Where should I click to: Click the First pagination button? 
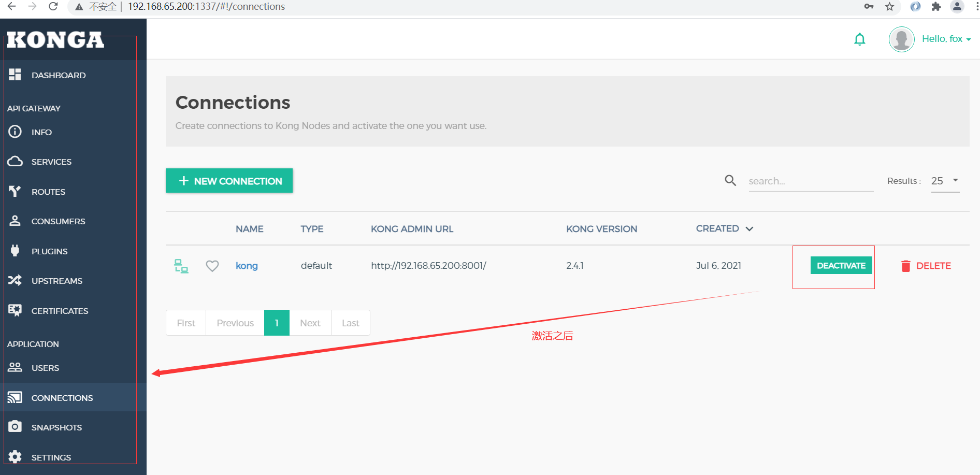[186, 323]
